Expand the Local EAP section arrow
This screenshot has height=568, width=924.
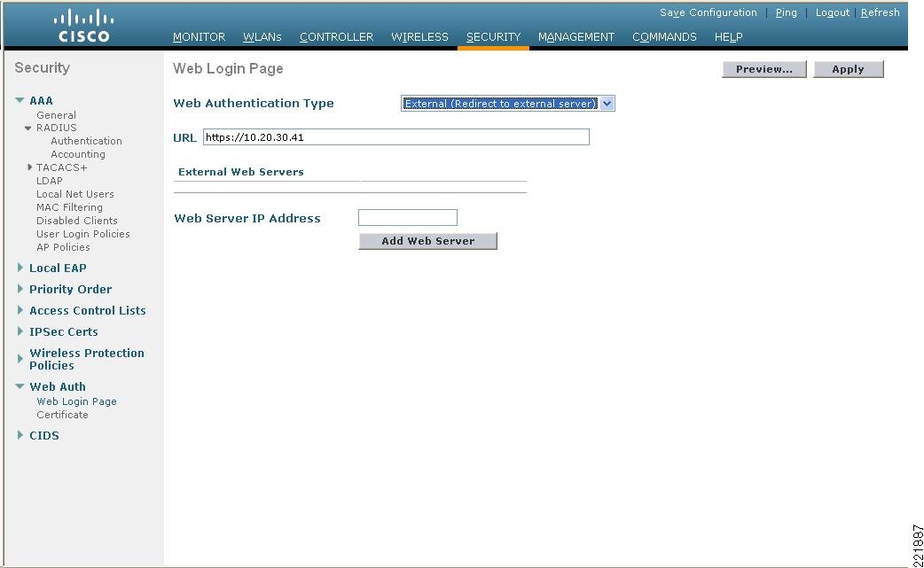(x=20, y=268)
